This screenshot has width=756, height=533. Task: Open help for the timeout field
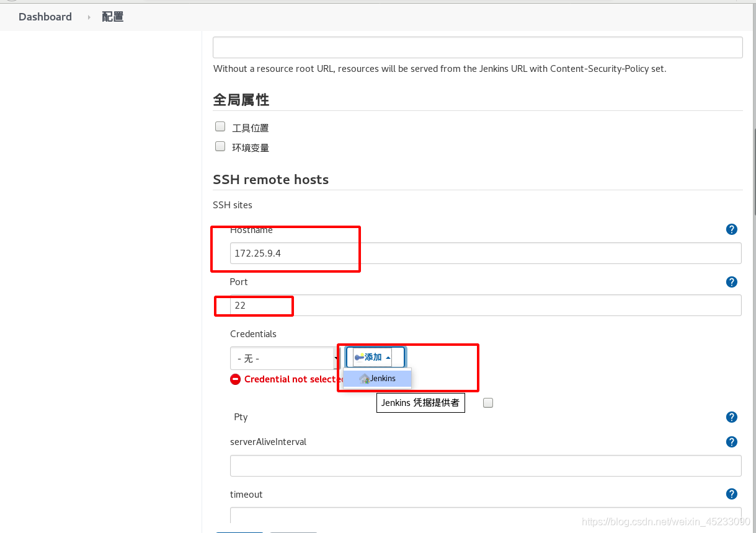pos(732,494)
